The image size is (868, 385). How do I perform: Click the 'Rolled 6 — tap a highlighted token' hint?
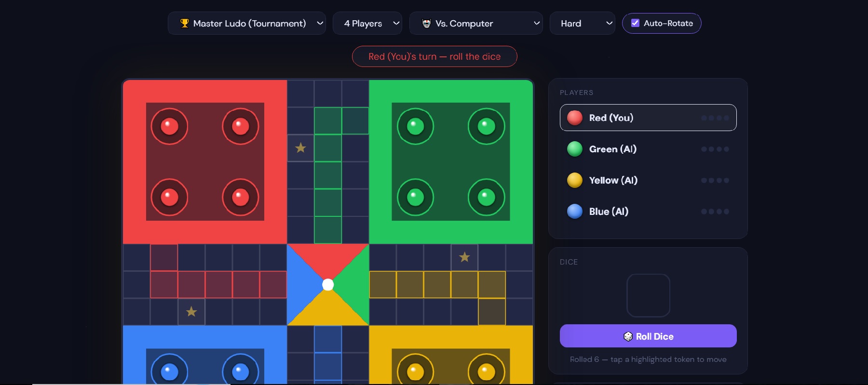click(x=648, y=359)
